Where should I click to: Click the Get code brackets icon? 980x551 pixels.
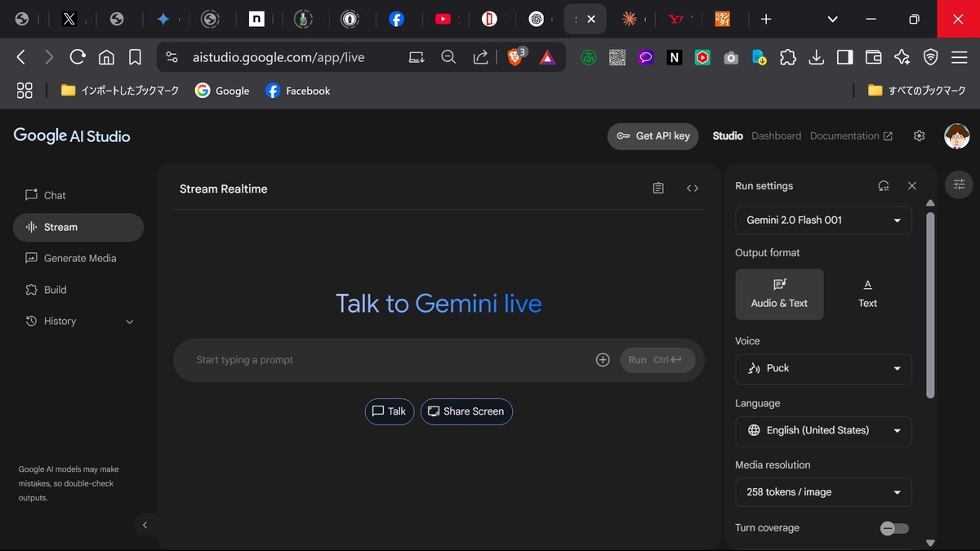693,189
